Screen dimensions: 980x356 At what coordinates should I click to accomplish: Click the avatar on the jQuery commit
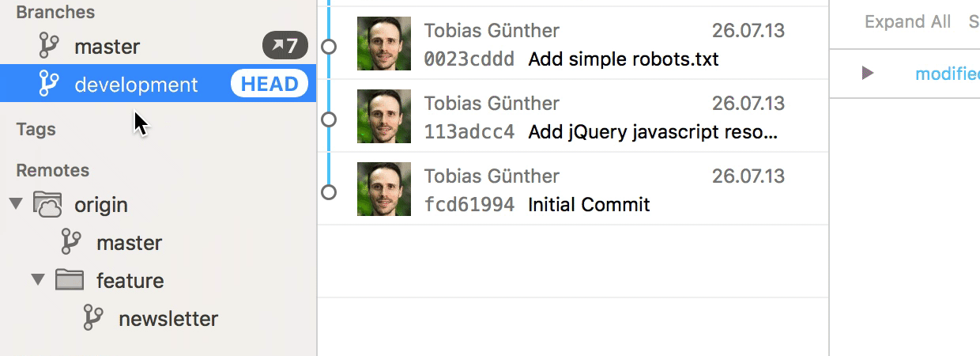tap(384, 116)
